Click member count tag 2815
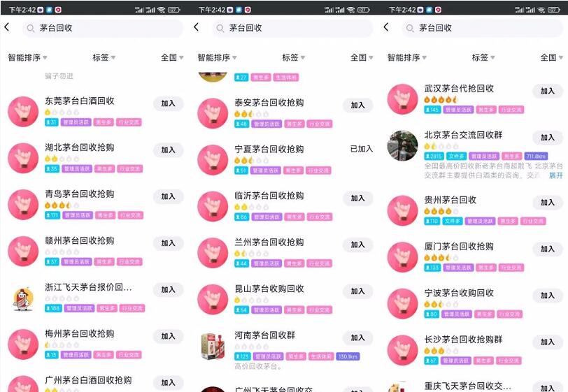The width and height of the screenshot is (568, 392). [434, 156]
